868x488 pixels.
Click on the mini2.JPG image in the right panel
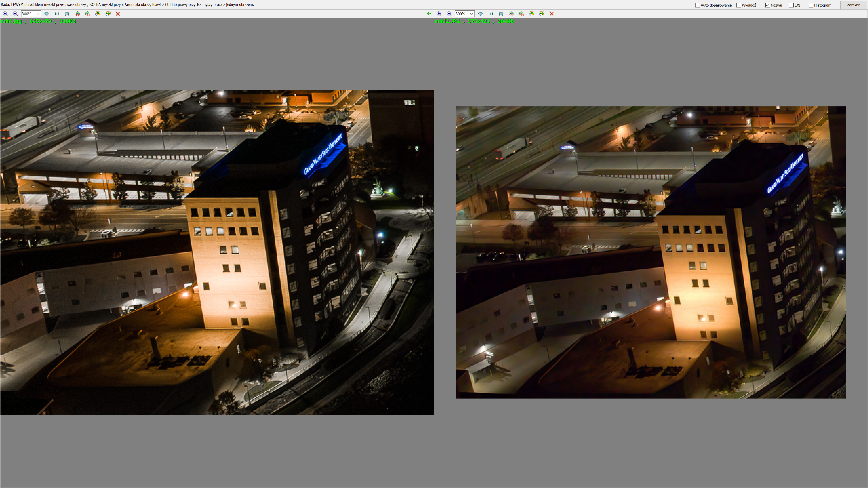[650, 252]
